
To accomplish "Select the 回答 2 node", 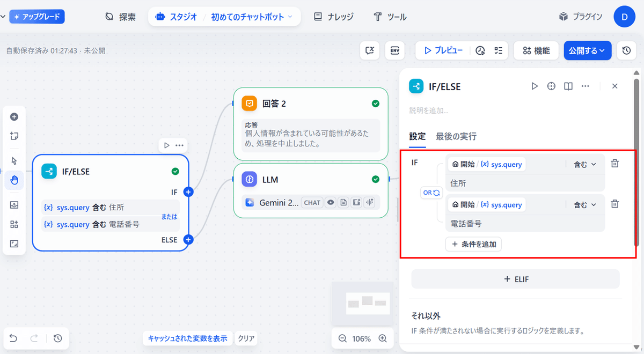I will [311, 123].
